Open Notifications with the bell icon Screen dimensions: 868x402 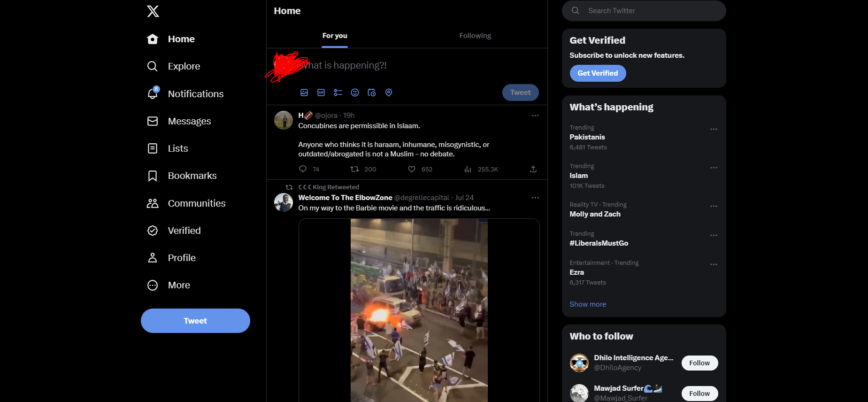pos(185,94)
